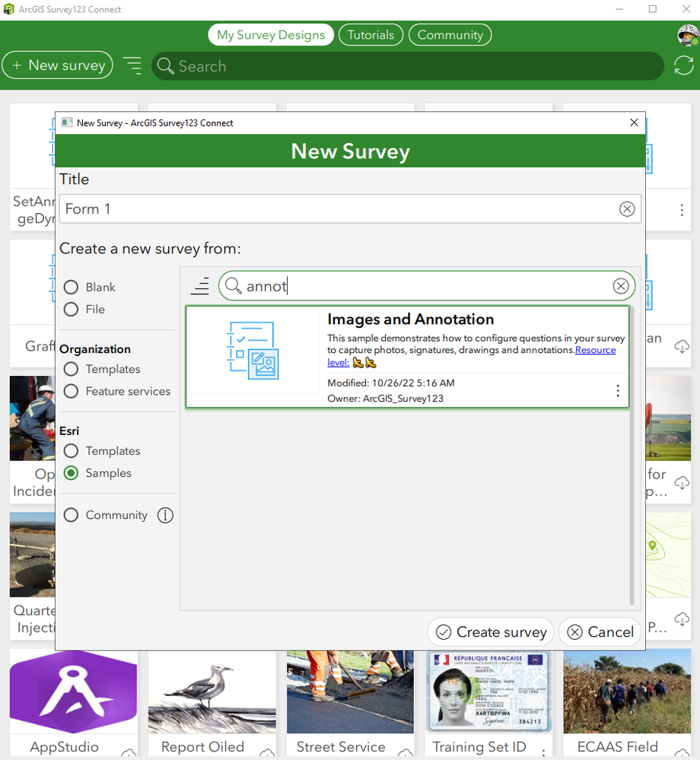Viewport: 700px width, 760px height.
Task: Switch to My Survey Designs tab
Action: 271,35
